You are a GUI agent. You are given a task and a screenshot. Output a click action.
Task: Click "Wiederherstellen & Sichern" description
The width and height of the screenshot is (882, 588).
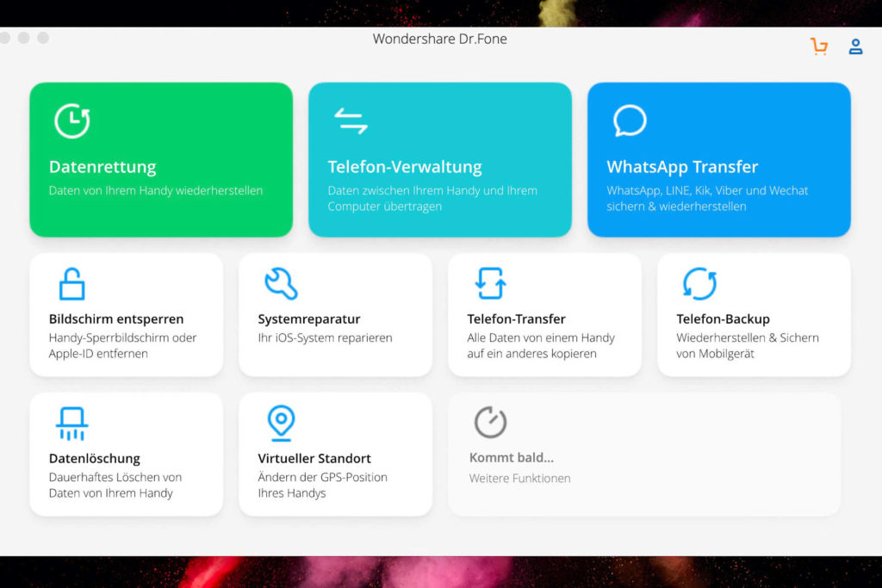point(748,346)
